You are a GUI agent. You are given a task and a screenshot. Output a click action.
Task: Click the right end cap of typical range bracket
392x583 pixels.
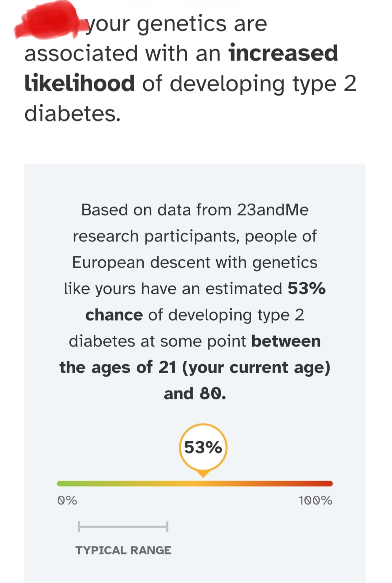pyautogui.click(x=167, y=527)
